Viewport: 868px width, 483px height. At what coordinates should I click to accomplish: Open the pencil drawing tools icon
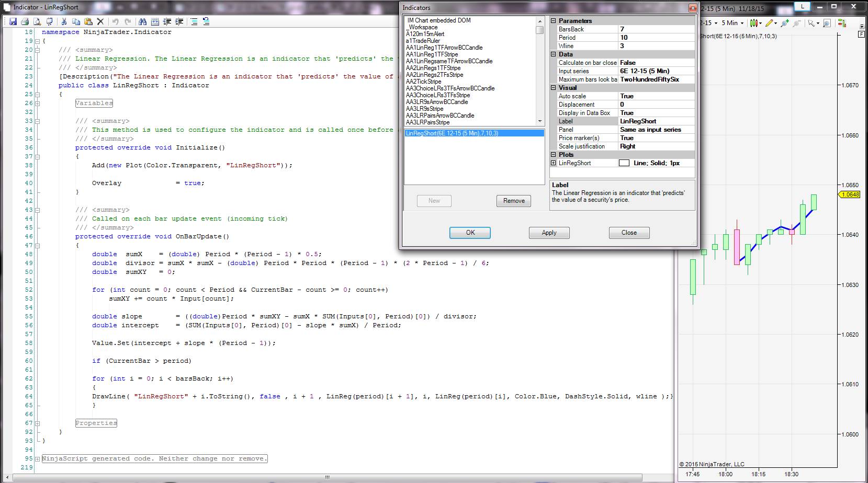point(769,23)
